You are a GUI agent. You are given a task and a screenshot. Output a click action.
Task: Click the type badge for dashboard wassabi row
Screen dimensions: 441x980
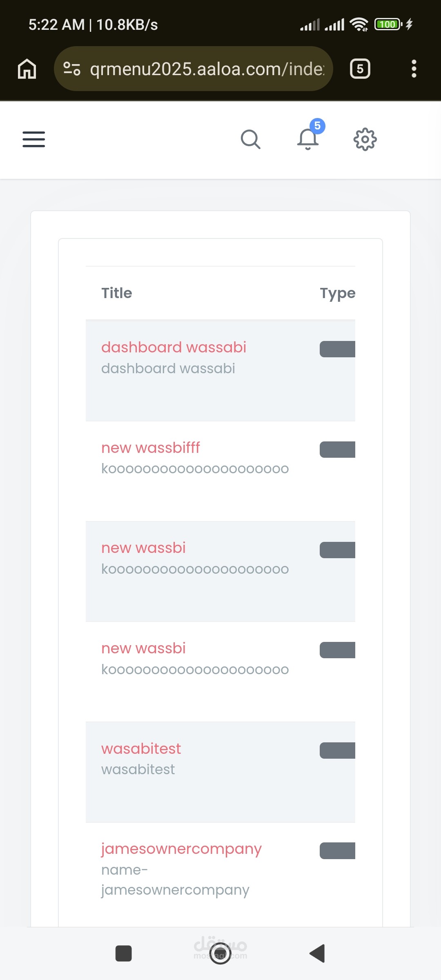tap(338, 349)
